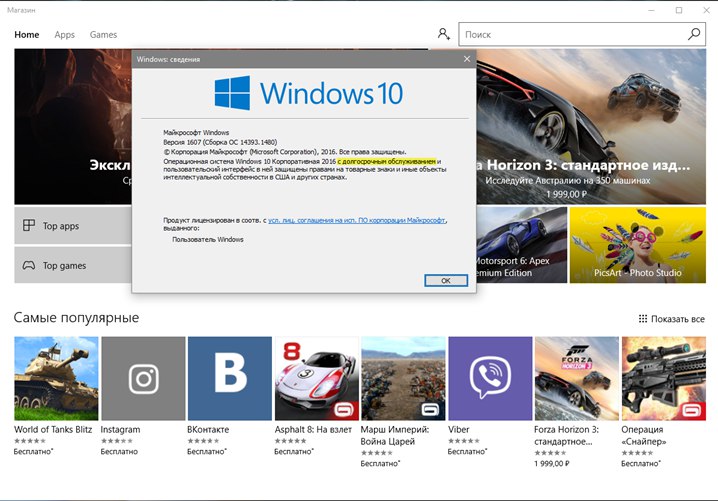The image size is (718, 501).
Task: Open the Forza Motorsport 6: Apex tile
Action: [522, 245]
